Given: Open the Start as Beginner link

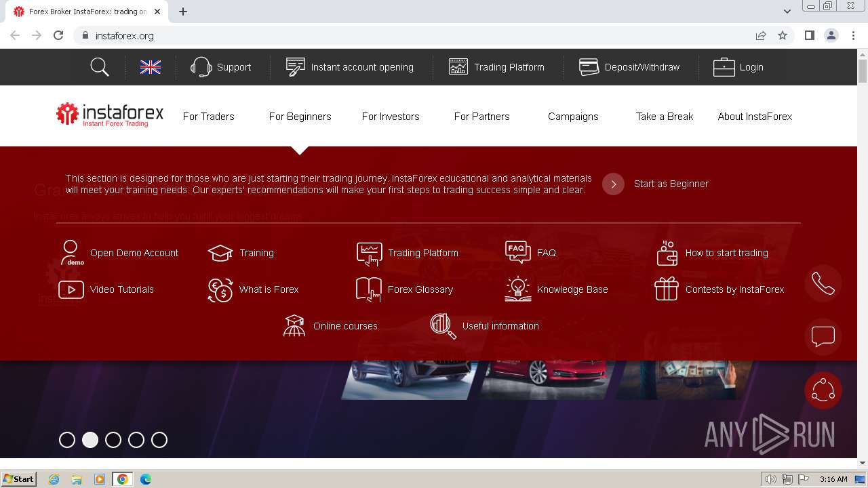Looking at the screenshot, I should coord(671,184).
